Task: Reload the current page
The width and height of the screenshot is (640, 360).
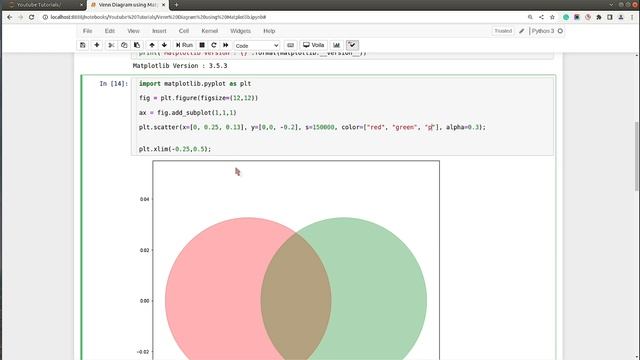Action: [31, 17]
